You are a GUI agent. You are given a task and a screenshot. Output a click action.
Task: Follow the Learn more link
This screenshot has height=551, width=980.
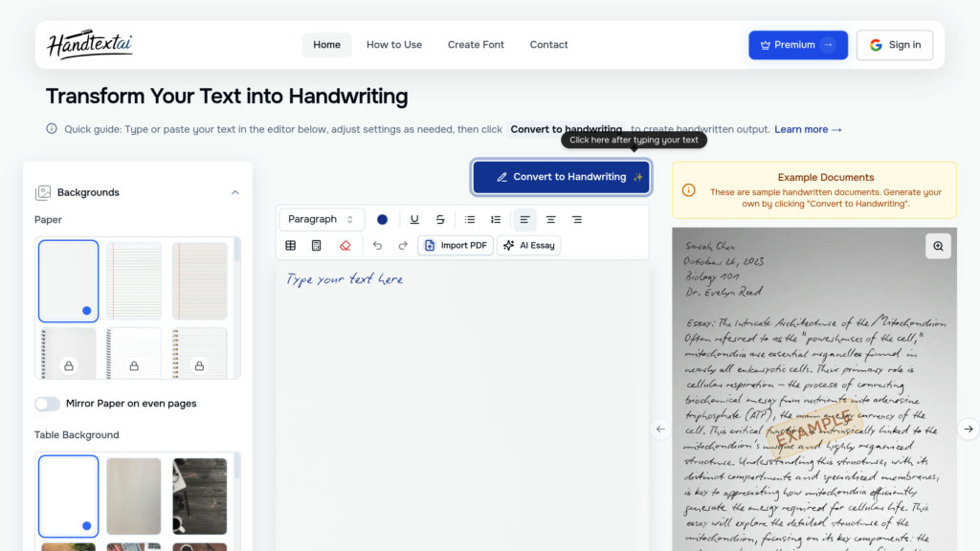(808, 129)
